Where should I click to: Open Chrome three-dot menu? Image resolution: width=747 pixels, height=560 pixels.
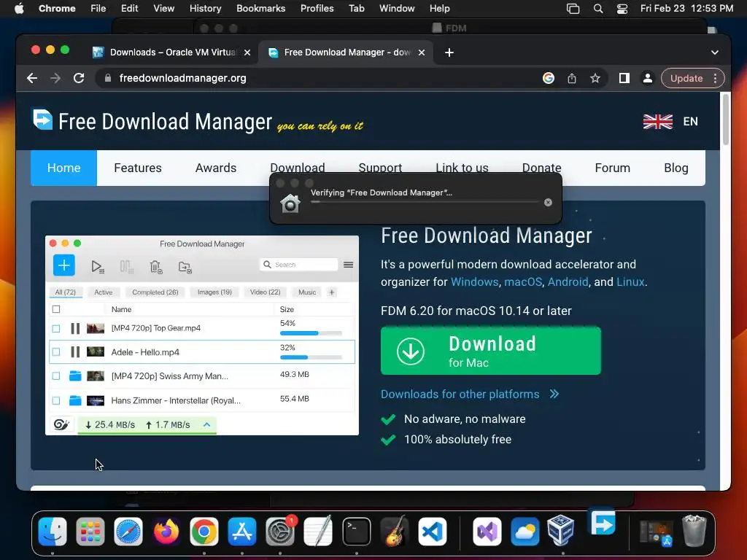(x=715, y=78)
